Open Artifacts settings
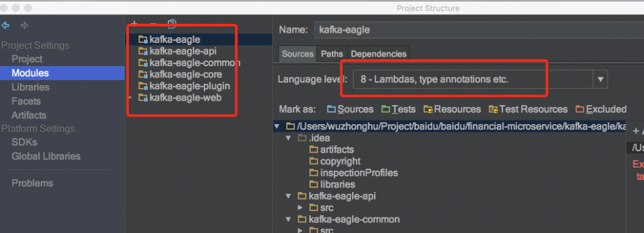Image resolution: width=644 pixels, height=233 pixels. click(x=29, y=115)
